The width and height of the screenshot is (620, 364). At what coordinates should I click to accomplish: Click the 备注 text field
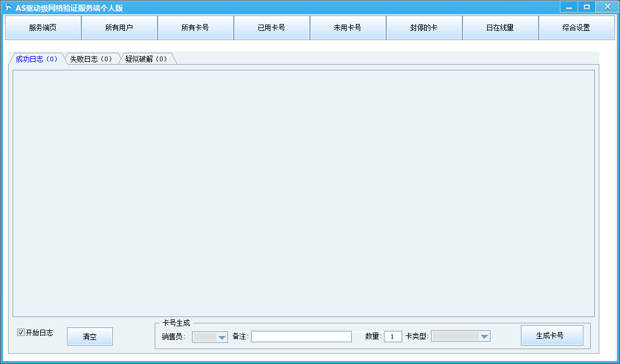(301, 337)
